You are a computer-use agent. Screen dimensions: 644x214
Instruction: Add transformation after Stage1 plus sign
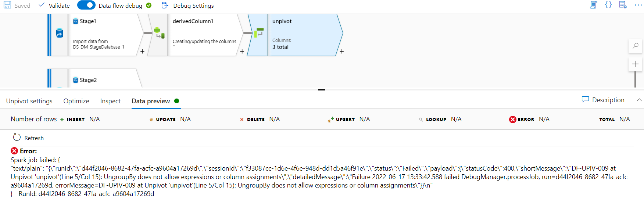pyautogui.click(x=142, y=51)
